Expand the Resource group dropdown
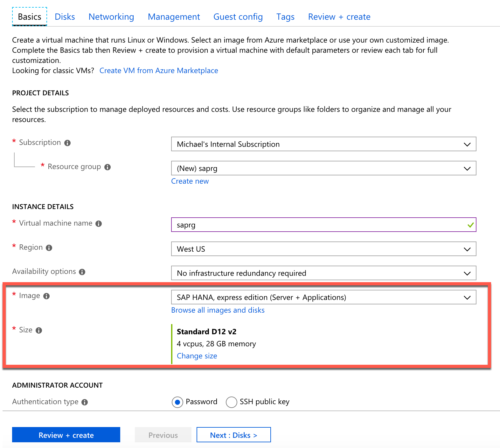Image resolution: width=500 pixels, height=448 pixels. click(x=323, y=168)
